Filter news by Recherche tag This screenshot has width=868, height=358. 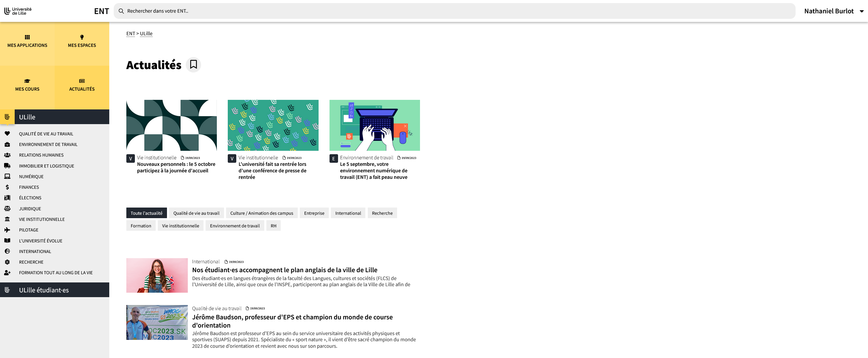click(382, 213)
